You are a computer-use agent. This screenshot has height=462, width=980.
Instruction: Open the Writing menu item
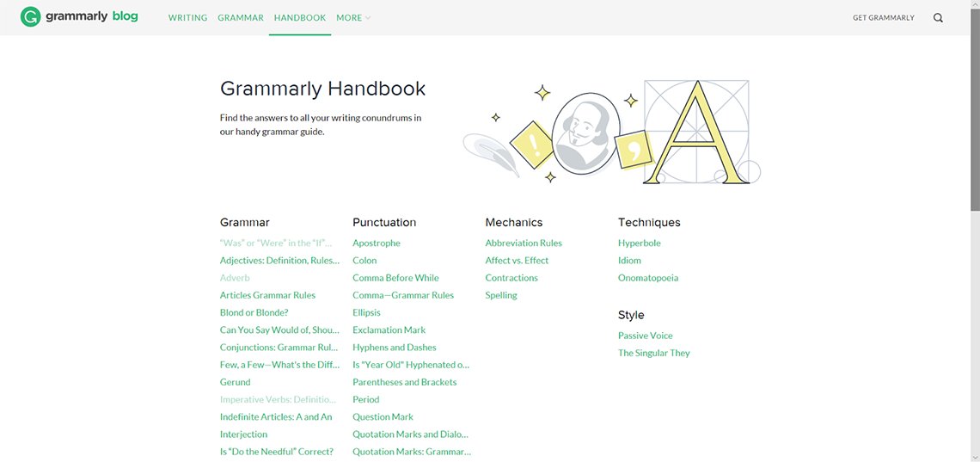(x=187, y=18)
